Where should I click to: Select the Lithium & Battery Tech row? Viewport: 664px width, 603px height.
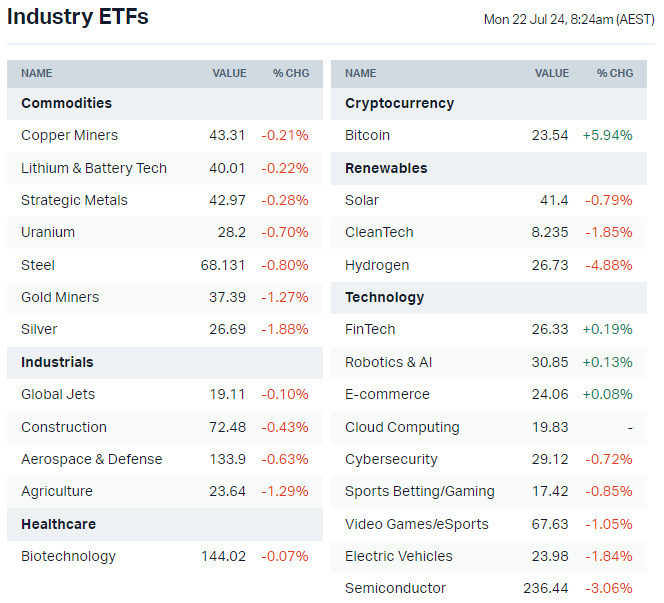[94, 168]
